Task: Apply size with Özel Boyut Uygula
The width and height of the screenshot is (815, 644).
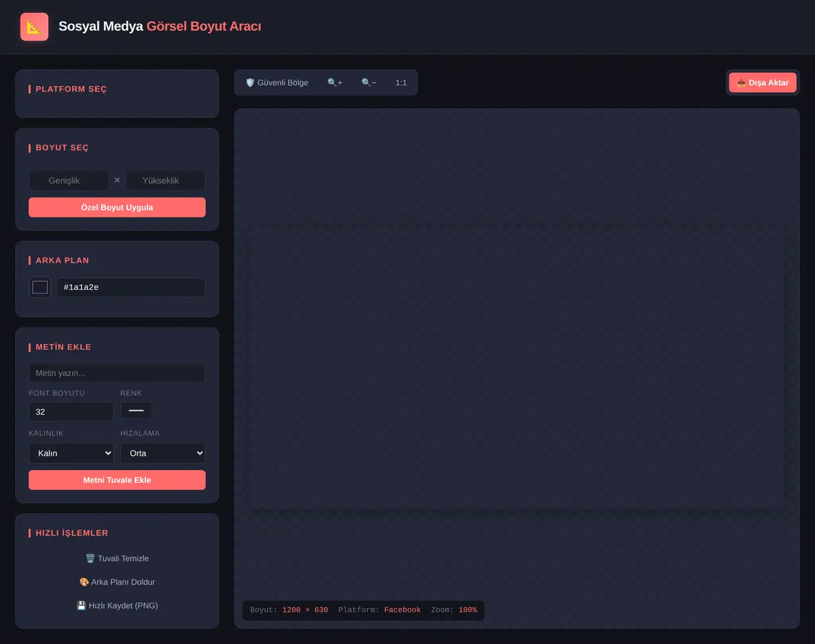Action: tap(117, 207)
